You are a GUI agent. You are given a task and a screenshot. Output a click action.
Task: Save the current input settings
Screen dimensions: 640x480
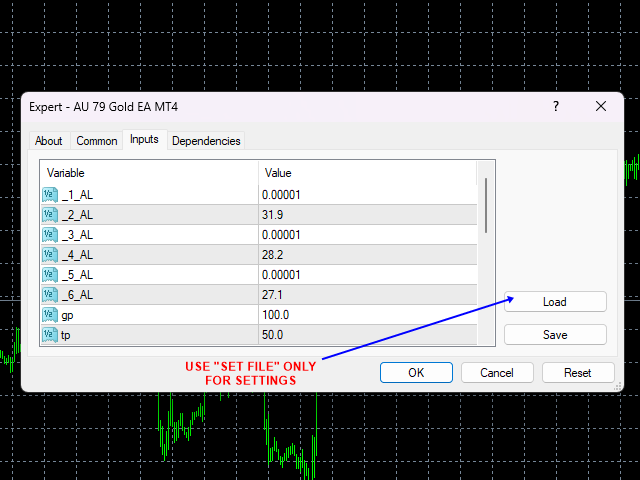click(x=555, y=335)
